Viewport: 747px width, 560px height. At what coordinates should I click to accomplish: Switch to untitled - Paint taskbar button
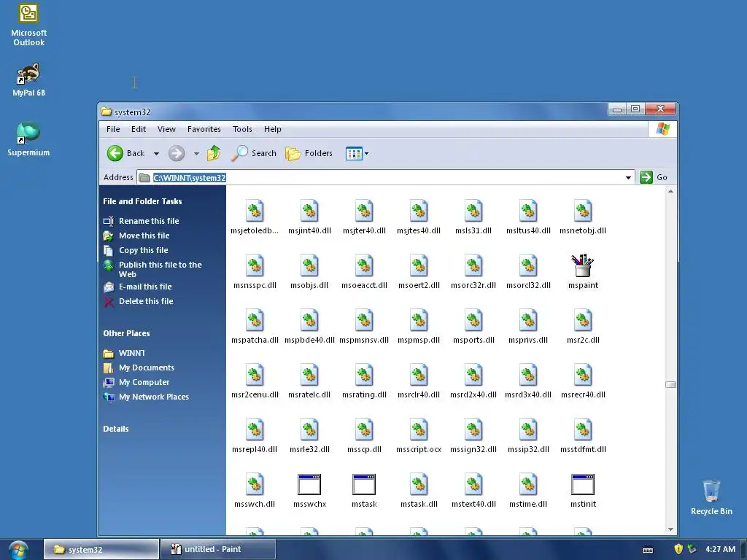tap(218, 549)
